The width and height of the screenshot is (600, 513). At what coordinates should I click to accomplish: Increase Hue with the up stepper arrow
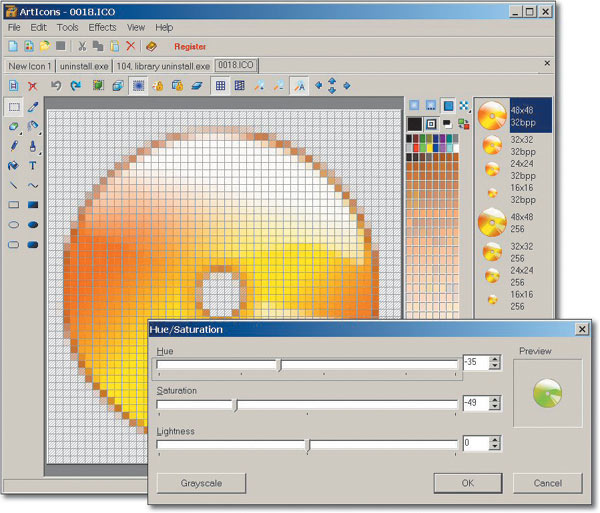pyautogui.click(x=495, y=359)
